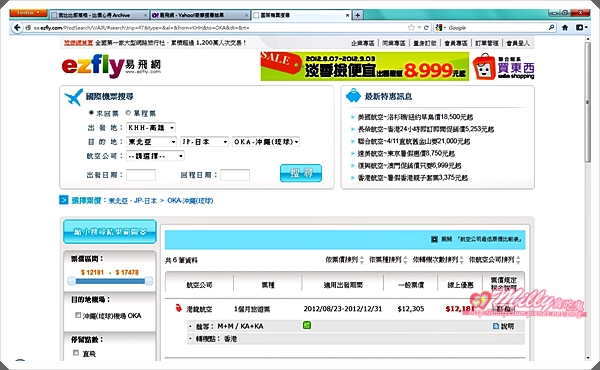Click the airplane icon beside 國際機票搜尋

click(73, 97)
